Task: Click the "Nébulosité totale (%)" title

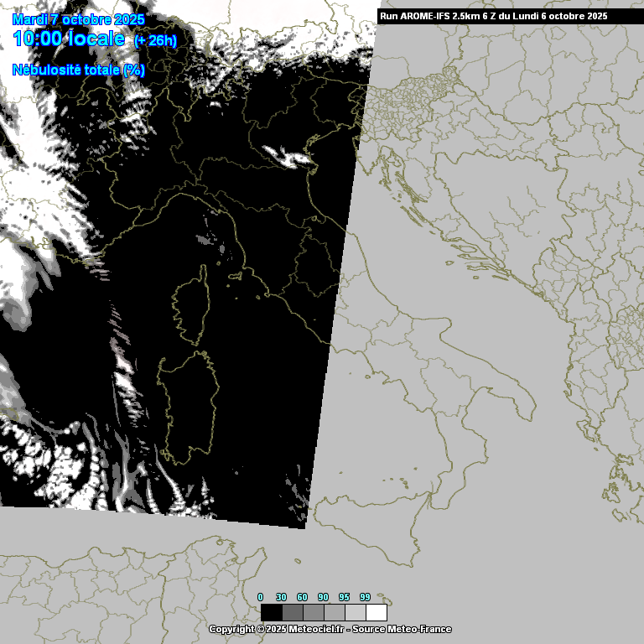Action: click(79, 70)
